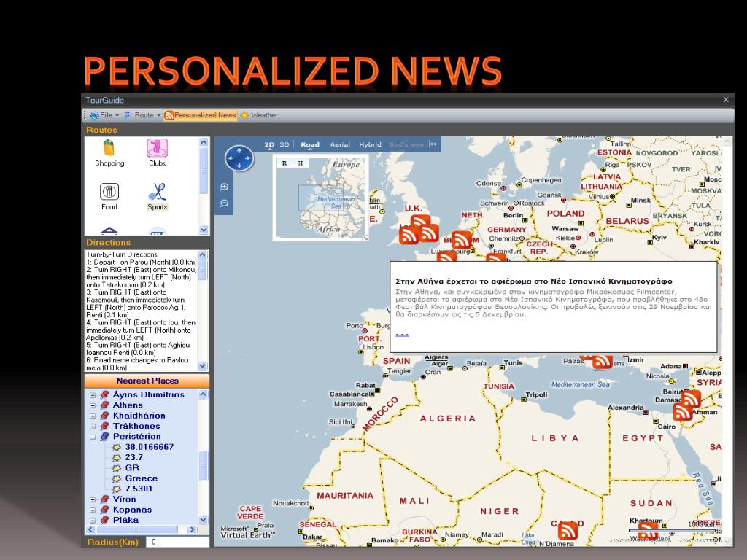
Task: Switch map to 2D view
Action: 269,144
